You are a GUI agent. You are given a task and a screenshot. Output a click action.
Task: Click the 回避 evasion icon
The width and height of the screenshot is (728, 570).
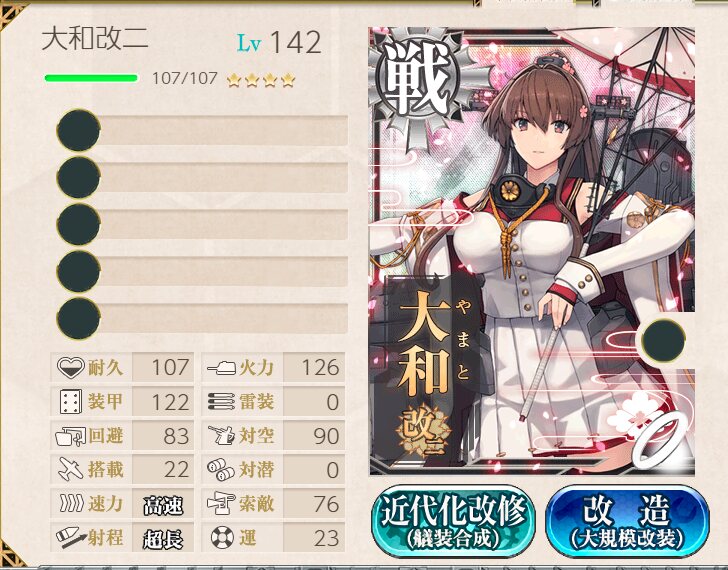tap(70, 436)
